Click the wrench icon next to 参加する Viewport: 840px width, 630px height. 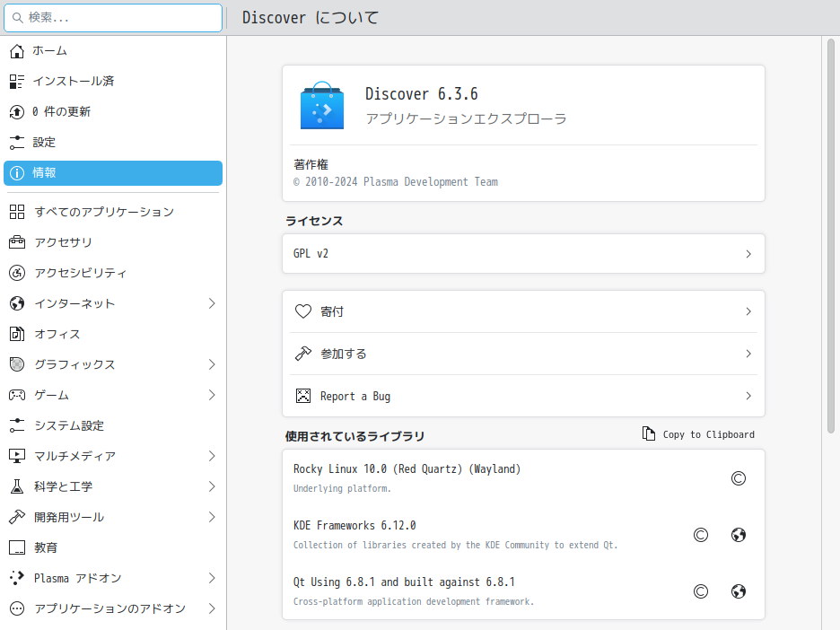(x=302, y=353)
